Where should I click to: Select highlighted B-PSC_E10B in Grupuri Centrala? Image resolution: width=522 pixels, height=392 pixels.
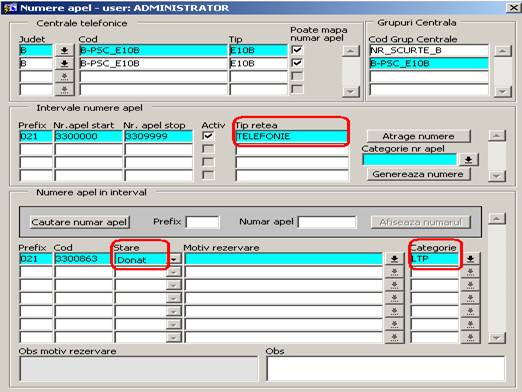(429, 63)
